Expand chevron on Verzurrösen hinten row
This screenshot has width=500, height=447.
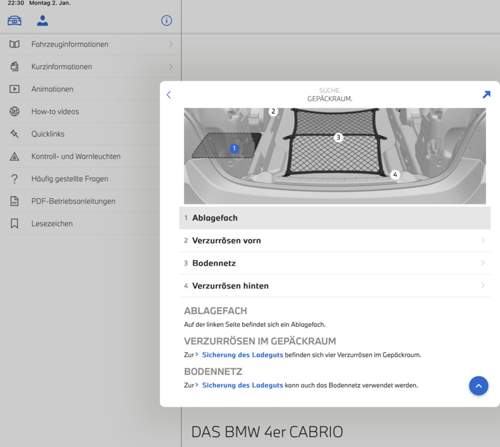[483, 285]
